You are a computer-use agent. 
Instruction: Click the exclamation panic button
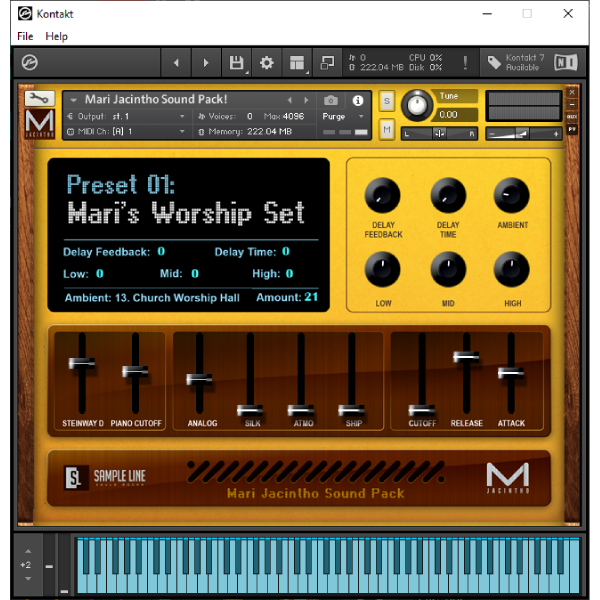pos(465,63)
